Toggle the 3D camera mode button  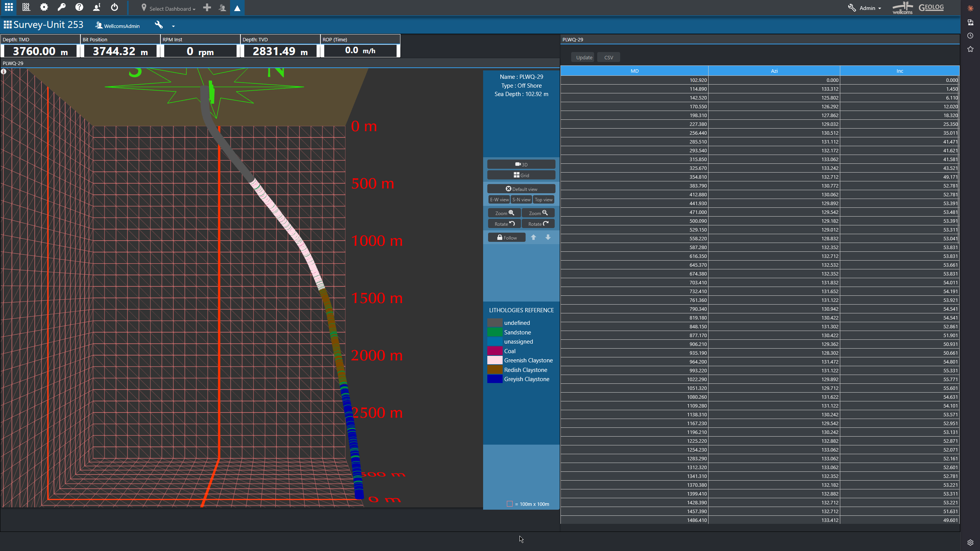point(521,164)
